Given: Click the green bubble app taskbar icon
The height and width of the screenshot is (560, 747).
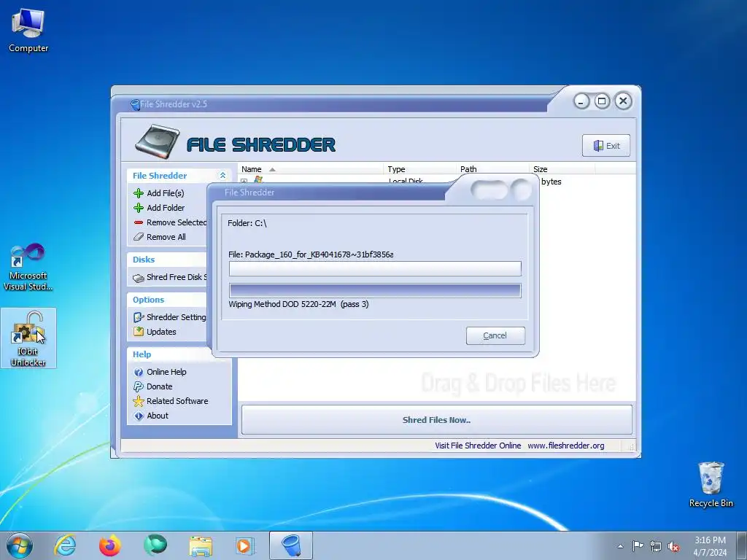Looking at the screenshot, I should click(x=155, y=545).
